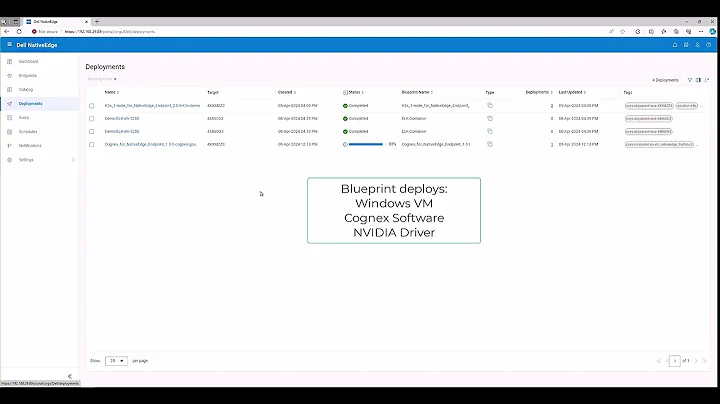Expand the Settings submenu chevron
The width and height of the screenshot is (720, 404).
[73, 160]
